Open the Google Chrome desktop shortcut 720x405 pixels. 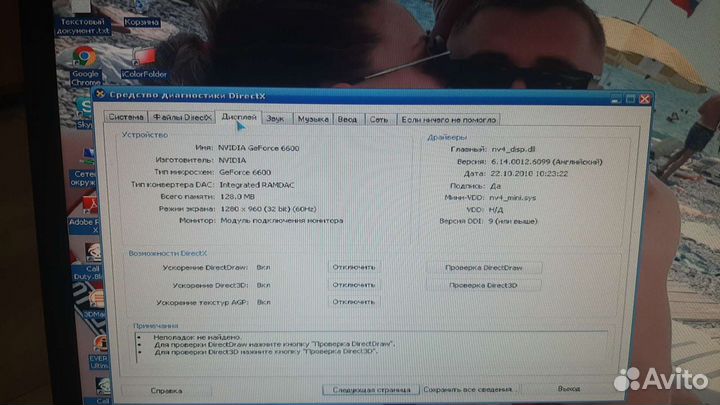click(x=84, y=59)
